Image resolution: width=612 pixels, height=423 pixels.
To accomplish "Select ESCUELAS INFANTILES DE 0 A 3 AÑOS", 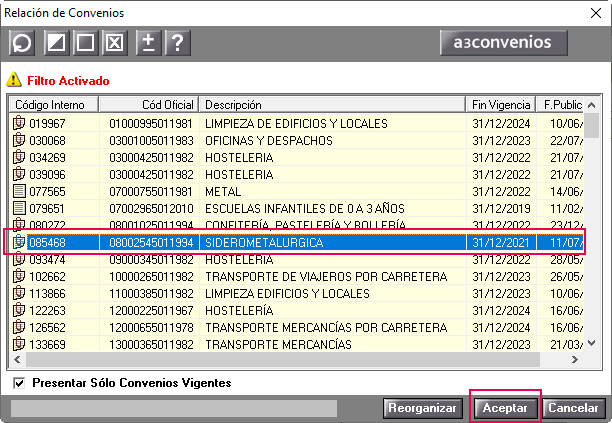I will 296,208.
